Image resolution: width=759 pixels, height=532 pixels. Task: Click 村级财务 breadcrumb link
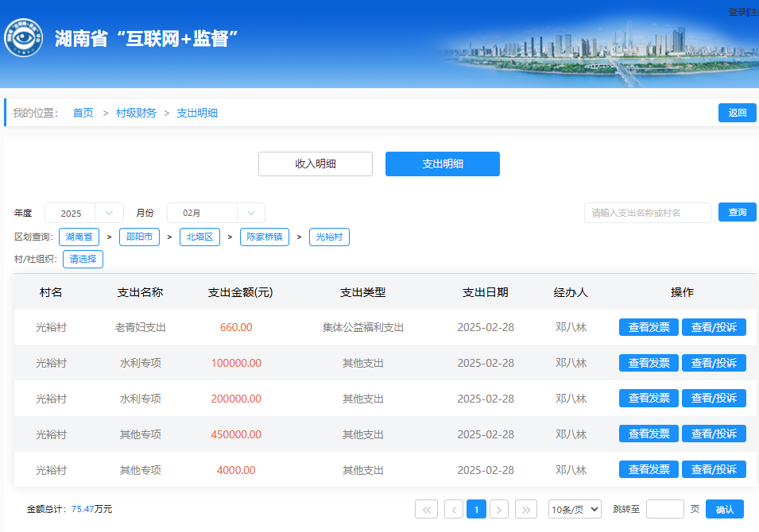coord(136,113)
